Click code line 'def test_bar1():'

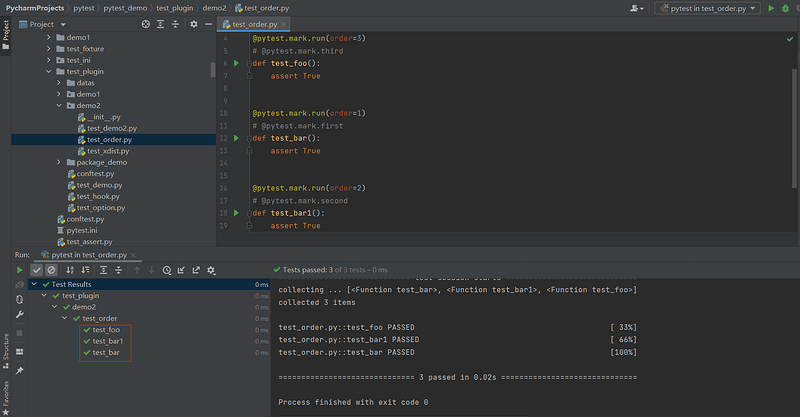[x=288, y=213]
